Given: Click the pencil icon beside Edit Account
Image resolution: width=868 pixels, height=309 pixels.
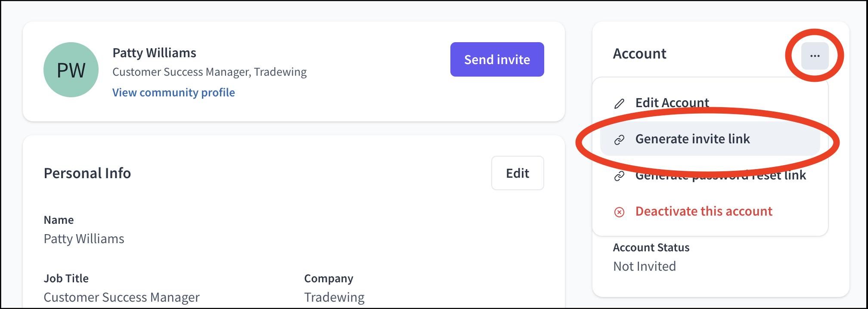Looking at the screenshot, I should tap(619, 104).
